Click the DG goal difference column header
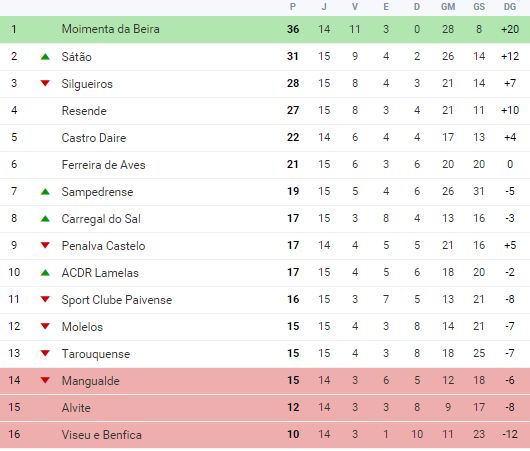Screen dimensions: 530x451 510,7
